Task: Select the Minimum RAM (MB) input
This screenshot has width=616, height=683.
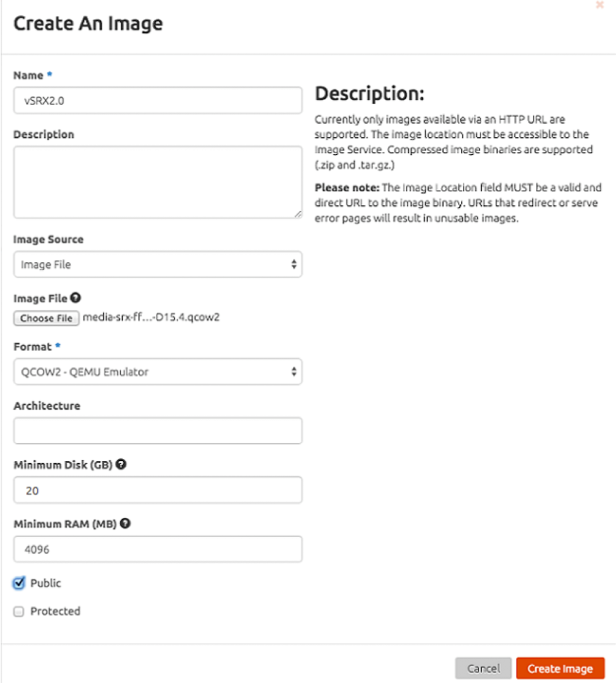Action: point(157,549)
